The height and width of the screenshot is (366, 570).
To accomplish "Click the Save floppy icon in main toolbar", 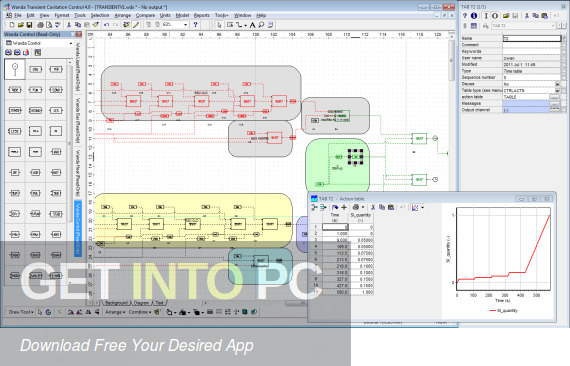I will click(x=29, y=25).
